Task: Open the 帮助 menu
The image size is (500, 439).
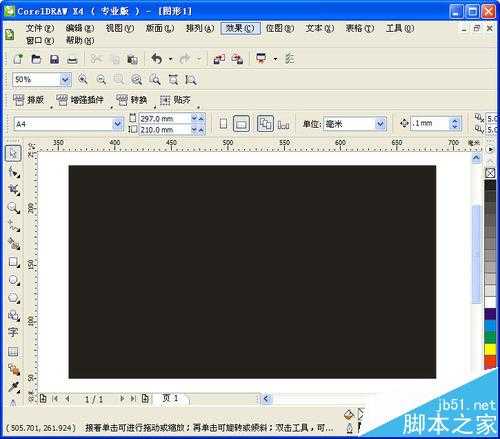Action: [80, 41]
